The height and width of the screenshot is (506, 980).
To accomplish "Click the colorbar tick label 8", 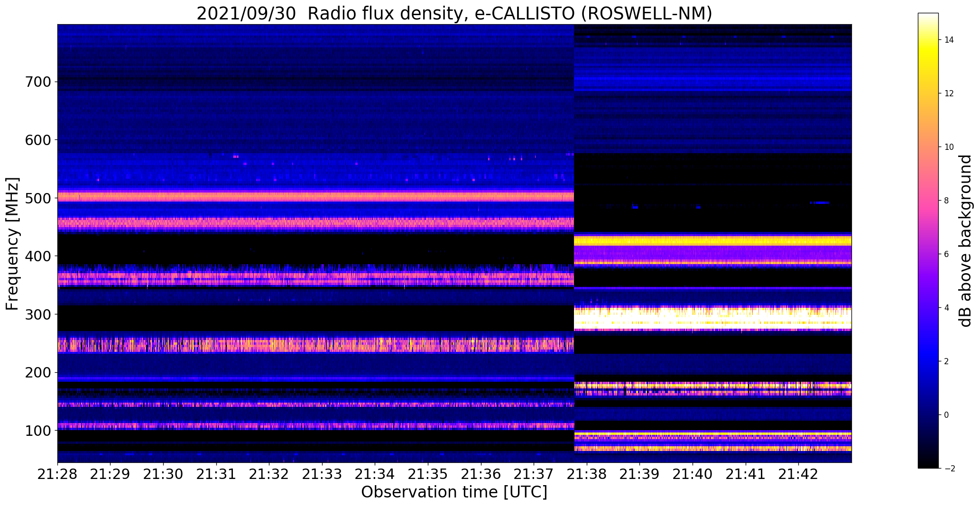I will 946,201.
